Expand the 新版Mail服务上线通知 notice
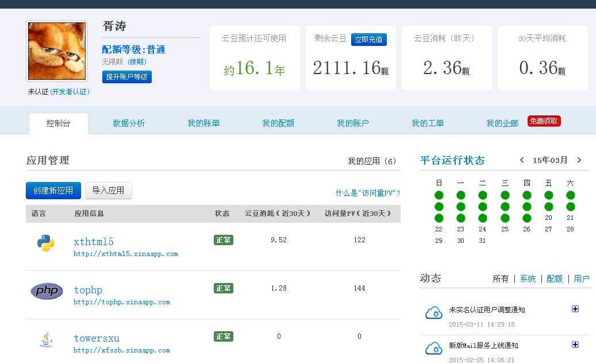 point(575,344)
